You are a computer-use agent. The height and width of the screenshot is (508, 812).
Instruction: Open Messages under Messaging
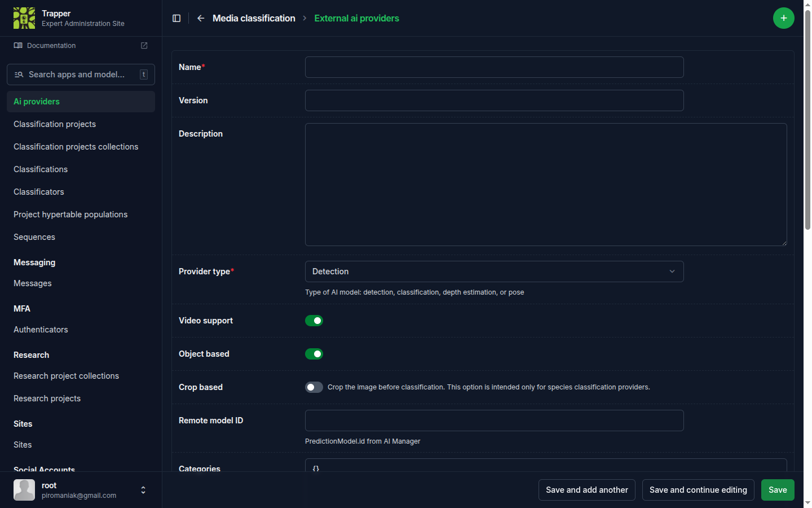81,283
